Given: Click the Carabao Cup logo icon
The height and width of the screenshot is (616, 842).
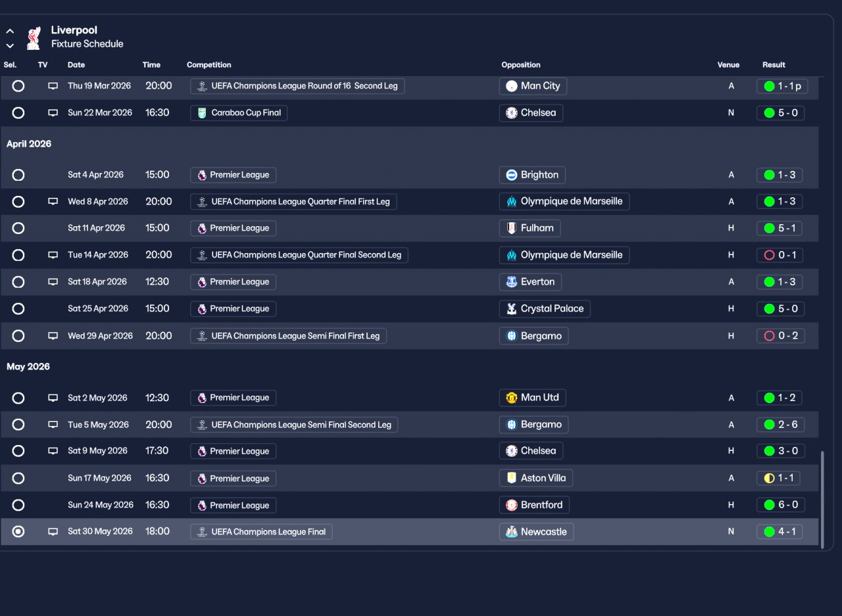Looking at the screenshot, I should click(202, 113).
